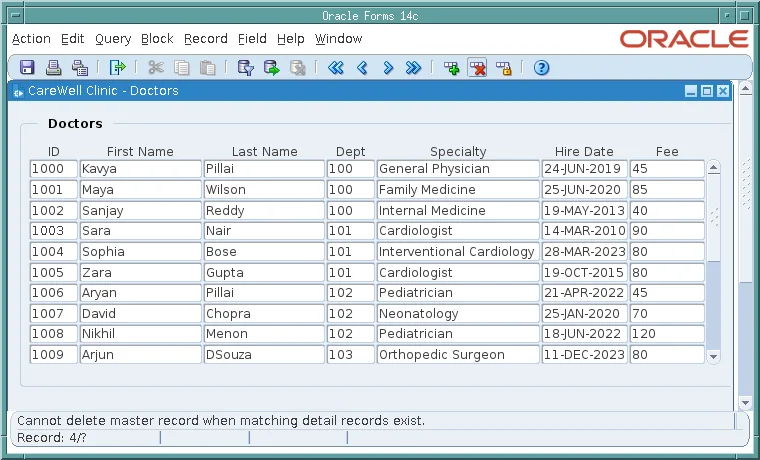This screenshot has height=460, width=760.
Task: Click the Fee field 85
Action: pyautogui.click(x=667, y=190)
